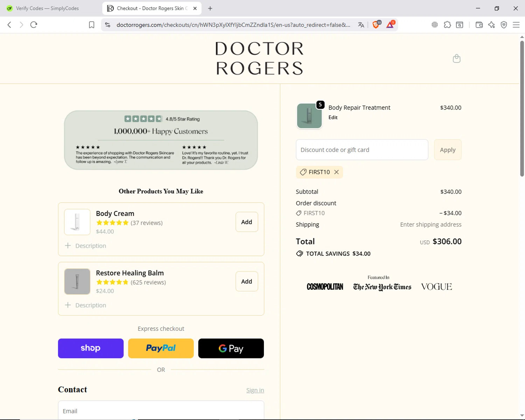Click the Body Repair Treatment thumbnail
The image size is (525, 420).
[309, 116]
